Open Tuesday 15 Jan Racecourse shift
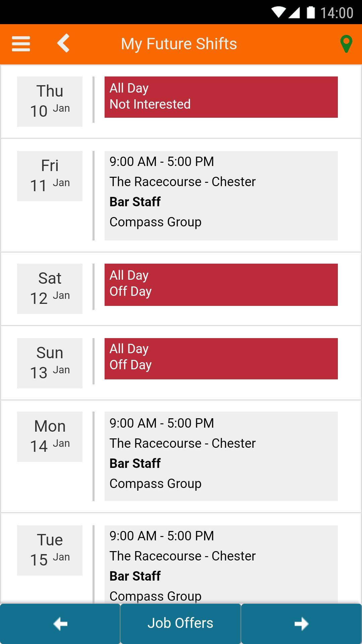This screenshot has height=644, width=362. click(x=221, y=563)
